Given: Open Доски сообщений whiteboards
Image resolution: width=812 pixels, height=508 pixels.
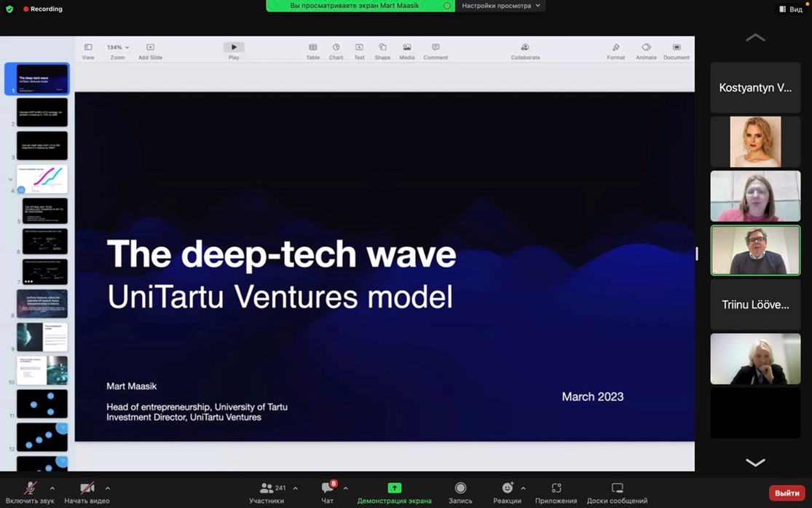Looking at the screenshot, I should pos(617,493).
